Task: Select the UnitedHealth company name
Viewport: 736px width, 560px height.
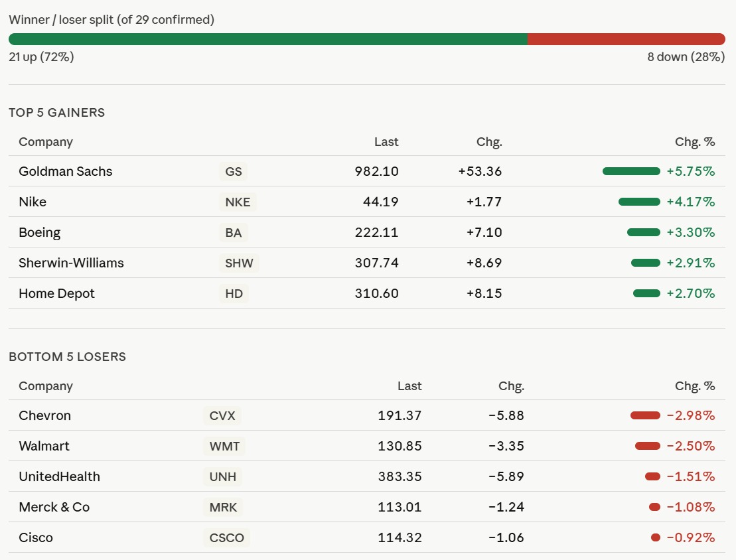Action: [x=59, y=476]
